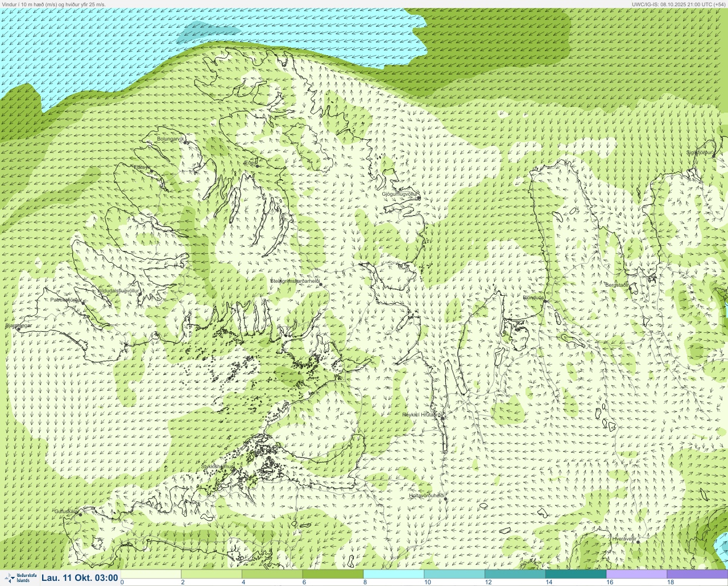Select the Patreksfjörður station label

click(66, 299)
